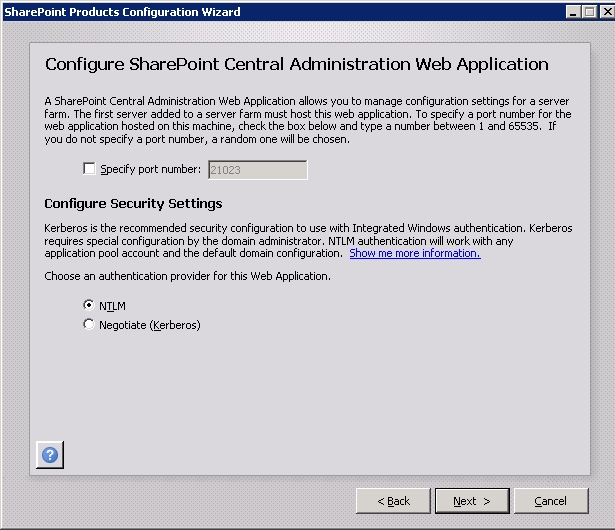Open the Show me more information link
Viewport: 615px width, 530px height.
415,253
